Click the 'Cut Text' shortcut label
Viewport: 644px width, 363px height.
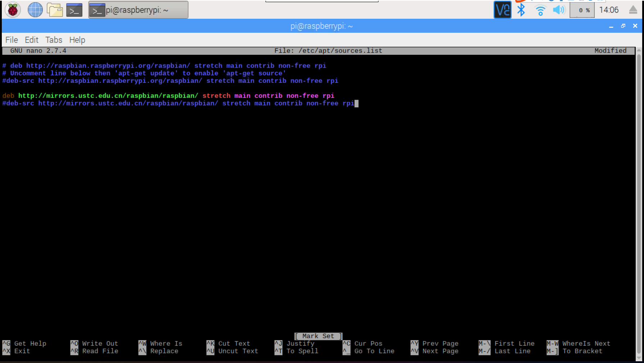point(234,344)
